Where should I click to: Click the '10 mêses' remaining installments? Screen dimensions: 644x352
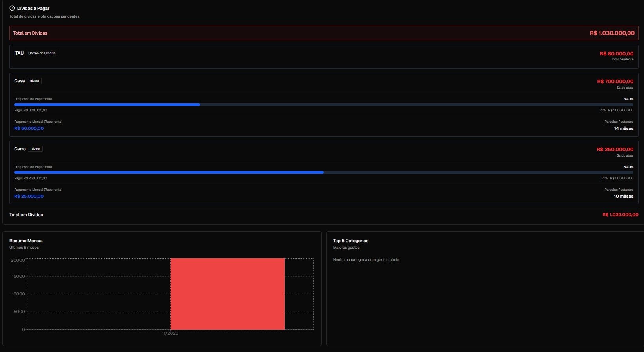click(624, 196)
